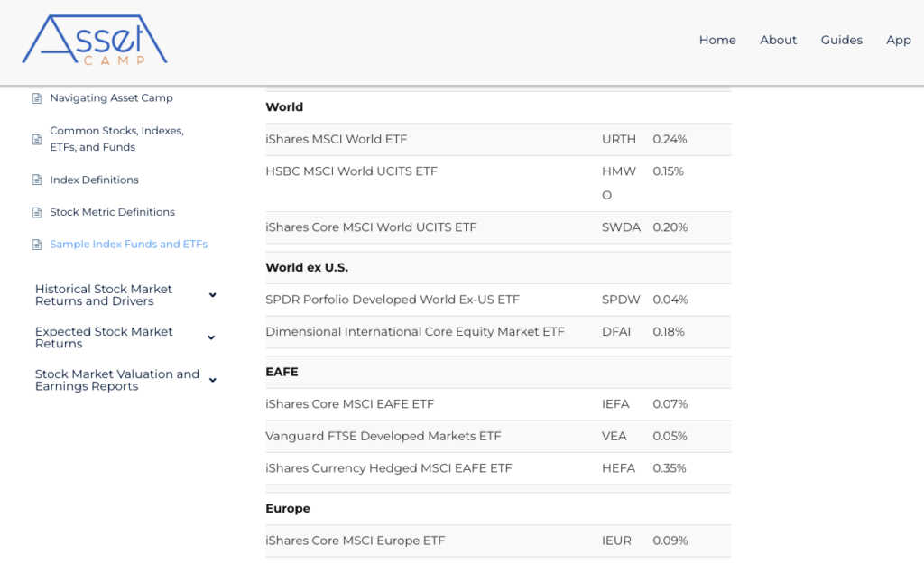Select iShares Currency Hedged MSCI EAFE ETF

[389, 468]
